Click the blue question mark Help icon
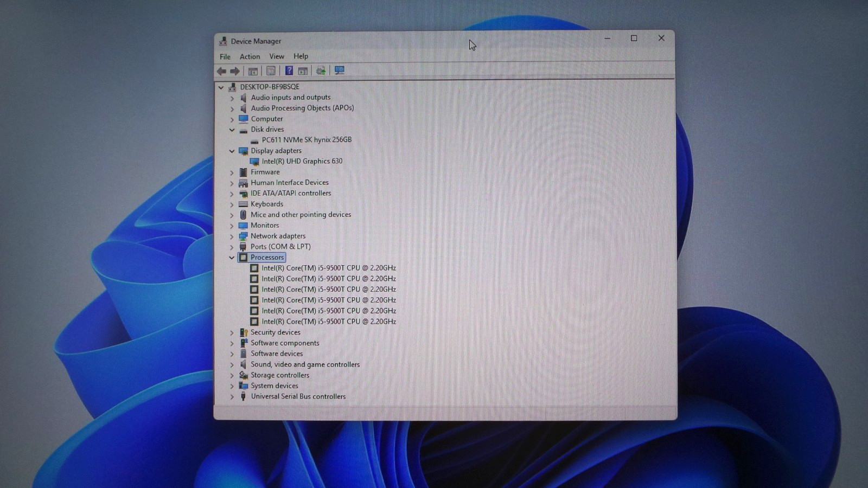The height and width of the screenshot is (488, 868). pyautogui.click(x=289, y=70)
